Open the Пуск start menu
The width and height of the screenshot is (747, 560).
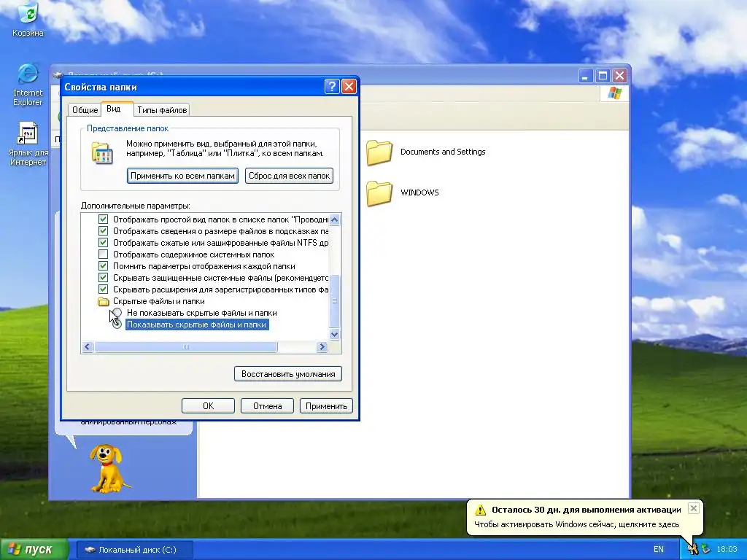tap(34, 550)
